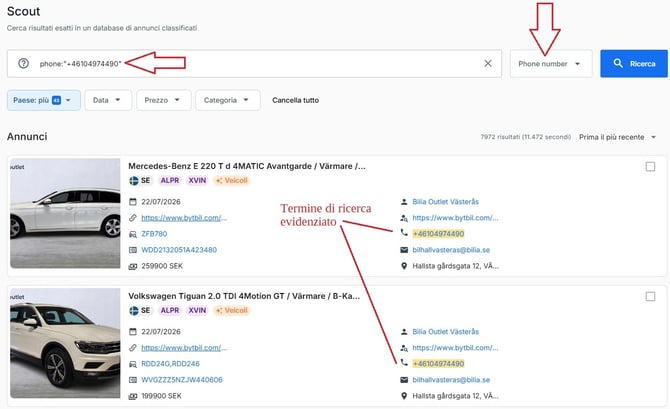Click the link chain icon on Mercedes listing

tap(133, 218)
